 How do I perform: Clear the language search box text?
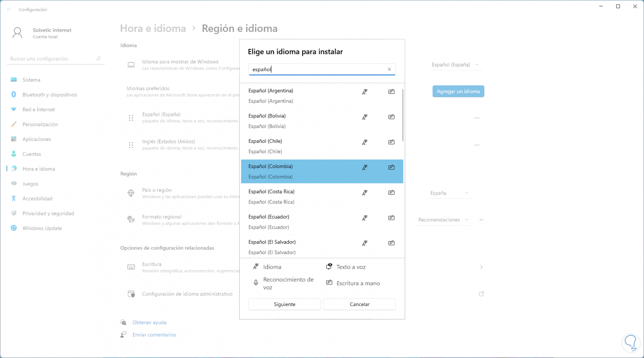point(389,70)
